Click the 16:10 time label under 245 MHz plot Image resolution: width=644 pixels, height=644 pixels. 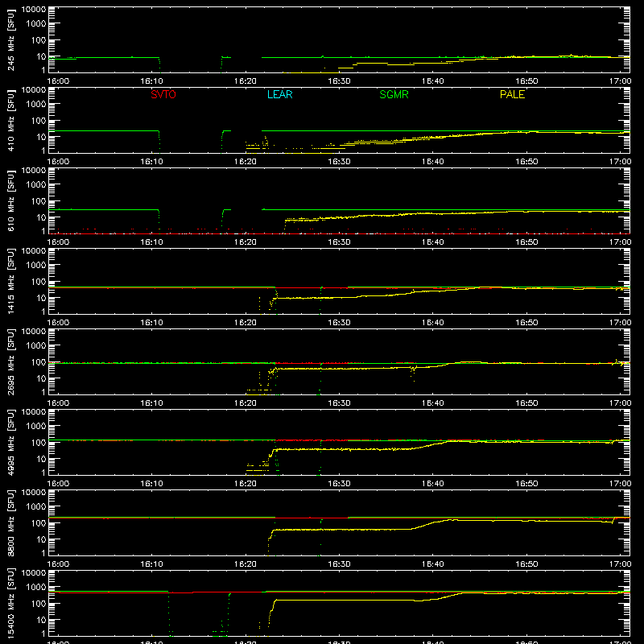pos(151,81)
